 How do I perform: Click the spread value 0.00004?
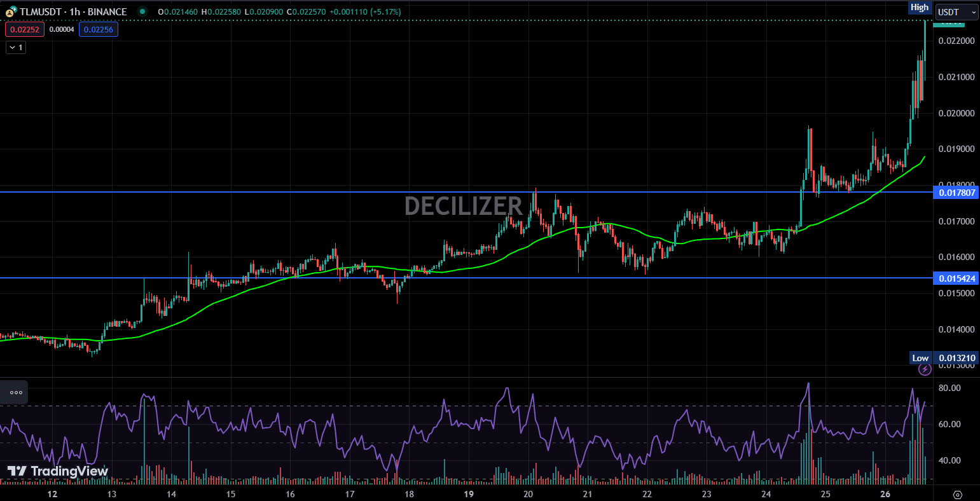click(x=62, y=29)
